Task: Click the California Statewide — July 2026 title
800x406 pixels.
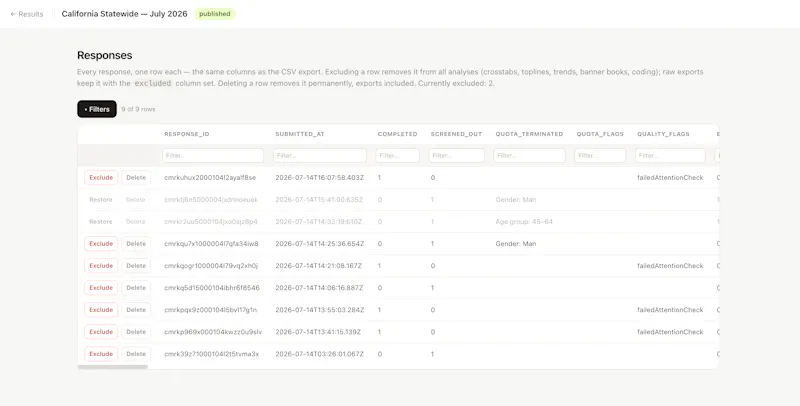Action: click(124, 14)
